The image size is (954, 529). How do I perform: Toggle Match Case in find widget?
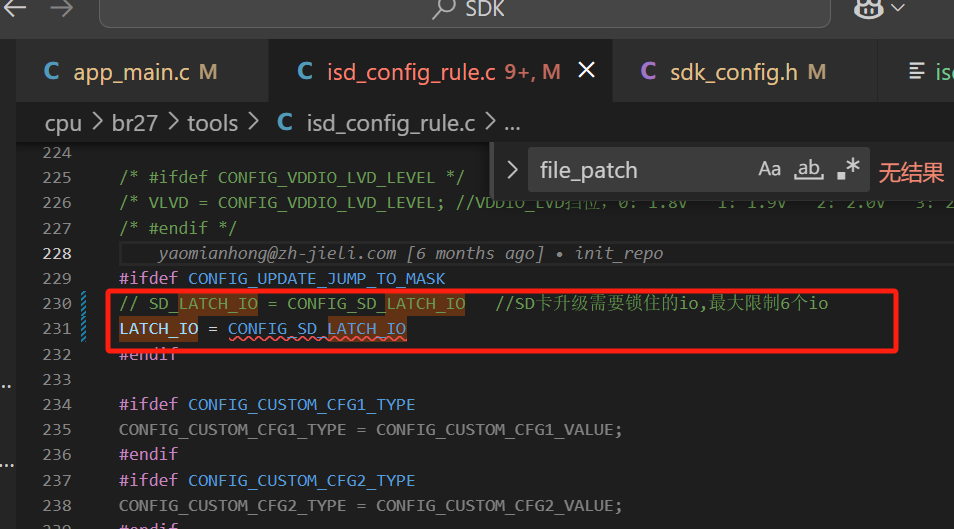(x=770, y=169)
